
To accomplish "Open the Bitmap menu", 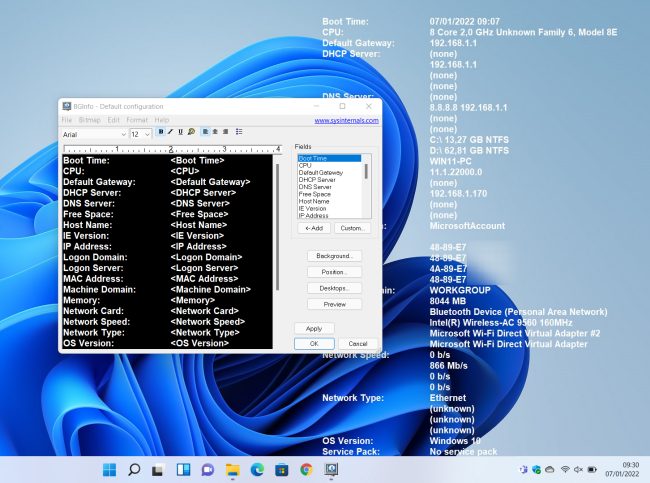I will tap(90, 120).
